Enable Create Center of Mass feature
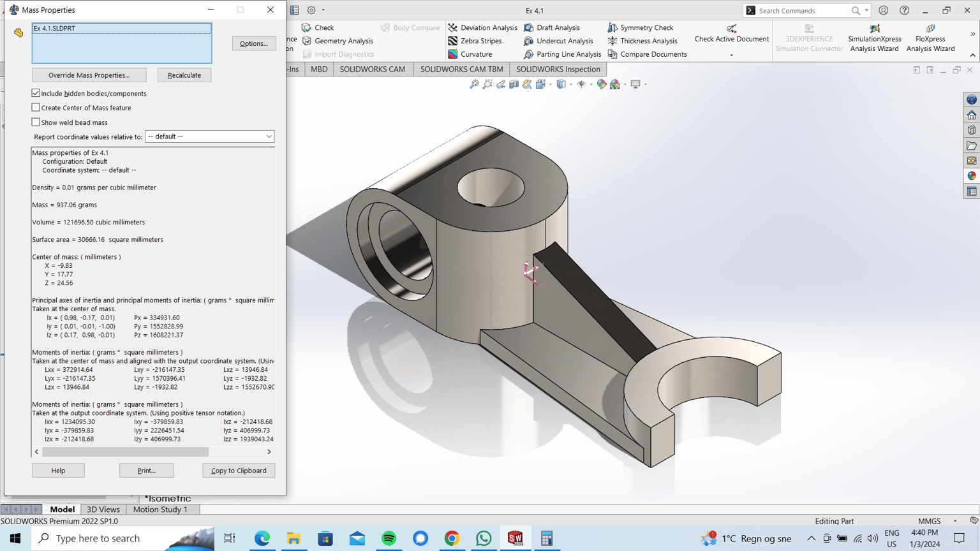Image resolution: width=980 pixels, height=551 pixels. tap(36, 108)
